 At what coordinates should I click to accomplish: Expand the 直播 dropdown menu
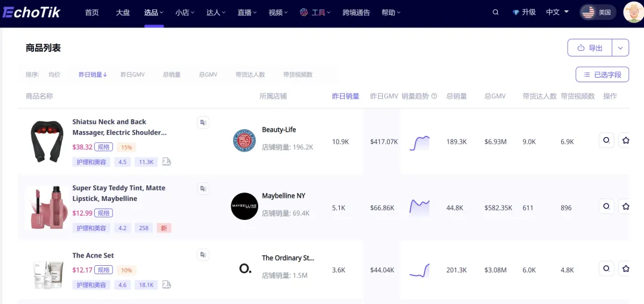coord(247,13)
